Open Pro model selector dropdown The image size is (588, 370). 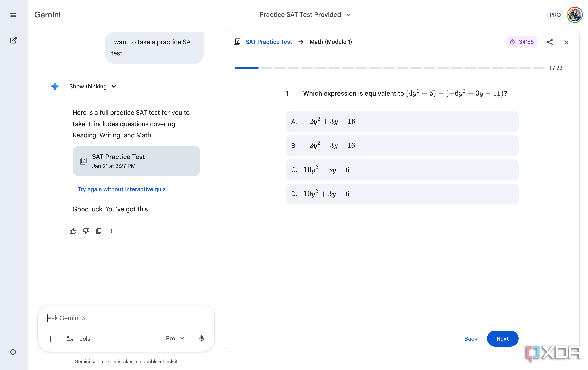pyautogui.click(x=175, y=338)
